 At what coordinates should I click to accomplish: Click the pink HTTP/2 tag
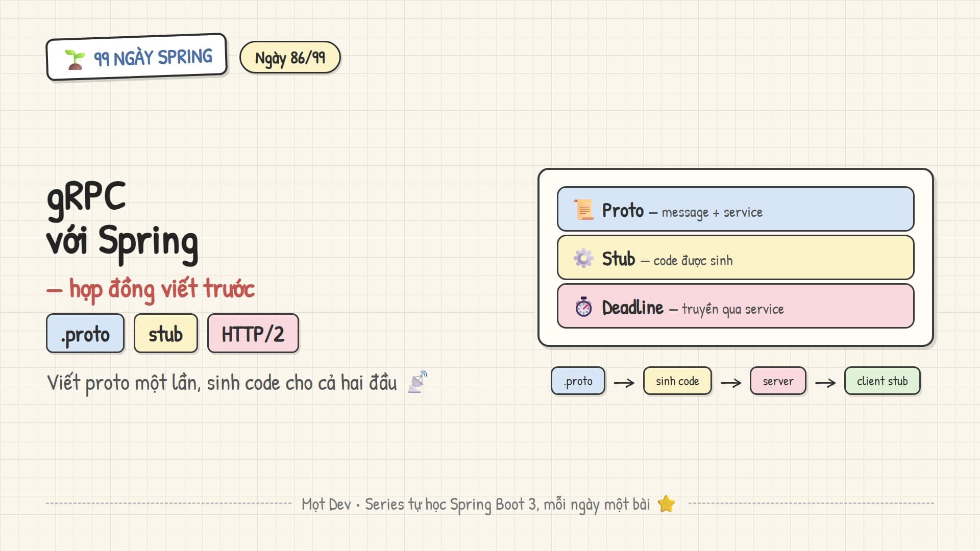point(253,333)
